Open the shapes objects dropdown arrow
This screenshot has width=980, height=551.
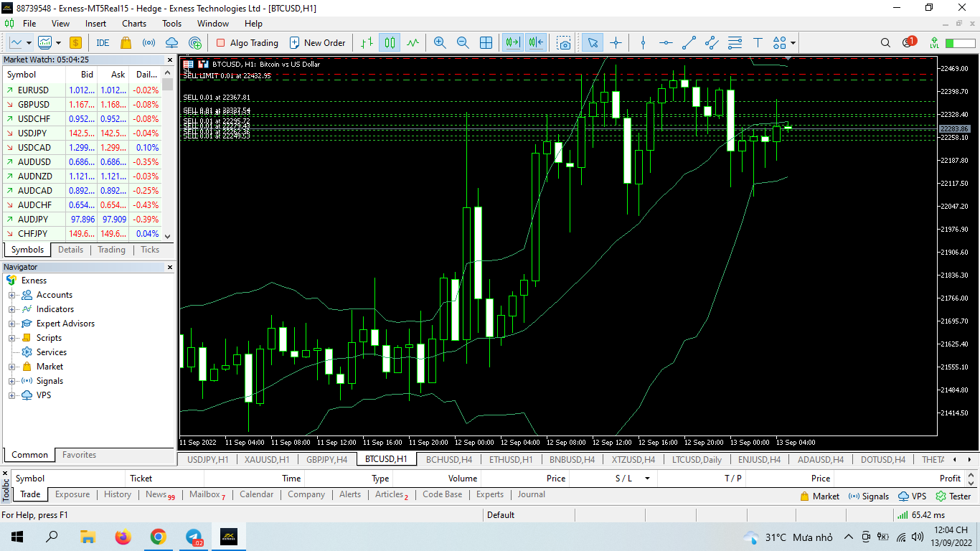pos(793,42)
